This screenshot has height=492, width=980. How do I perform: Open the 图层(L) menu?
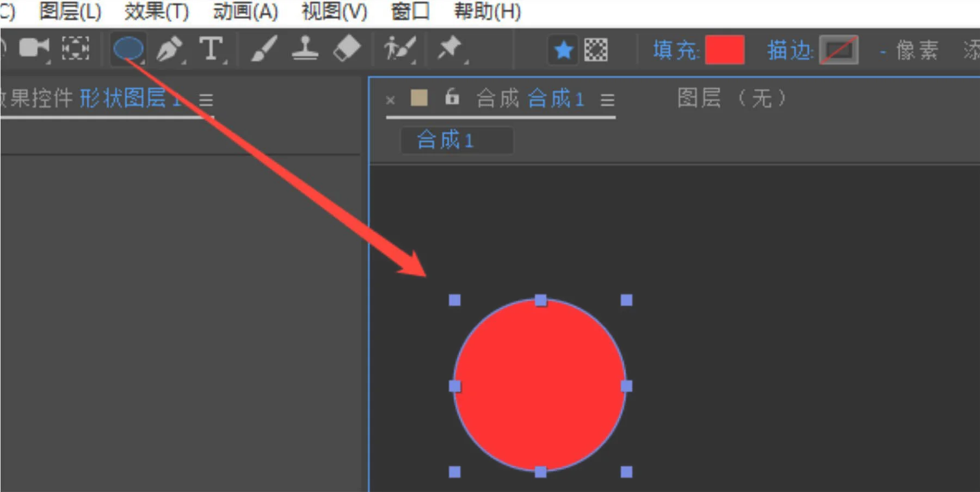click(70, 11)
